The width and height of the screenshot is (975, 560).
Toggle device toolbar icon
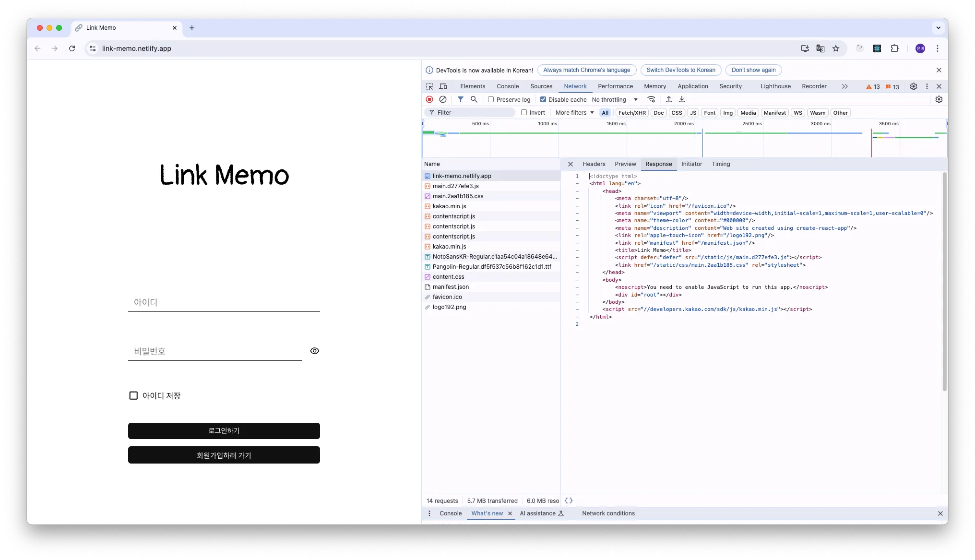pyautogui.click(x=443, y=86)
